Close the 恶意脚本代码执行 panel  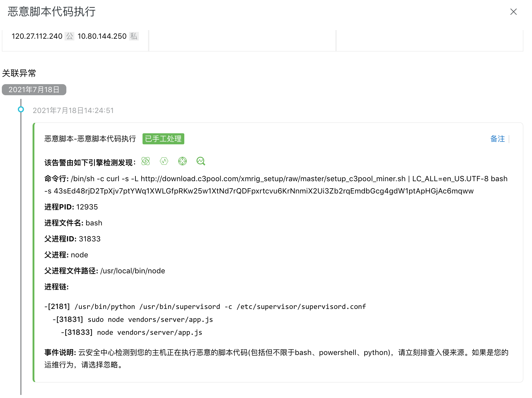pyautogui.click(x=513, y=12)
